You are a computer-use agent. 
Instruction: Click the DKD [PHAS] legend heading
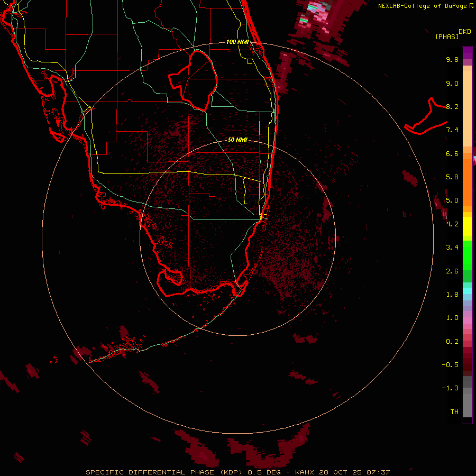coord(453,34)
